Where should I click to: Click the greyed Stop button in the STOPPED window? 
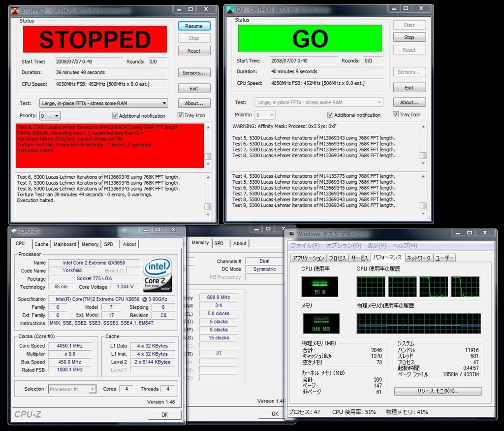[194, 38]
